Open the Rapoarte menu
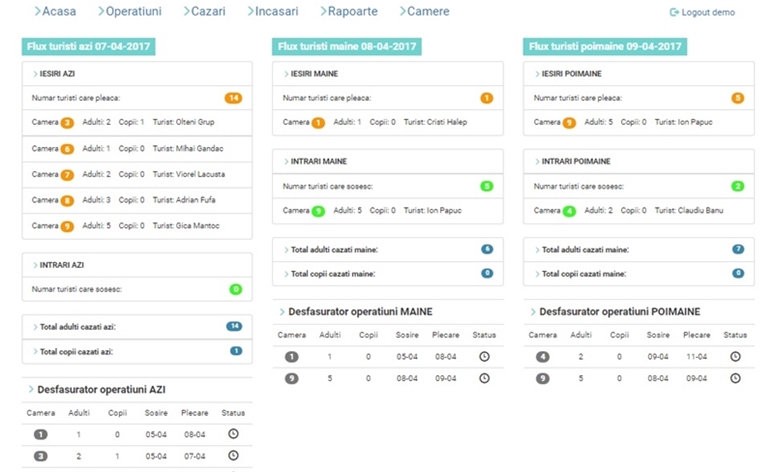Image resolution: width=774 pixels, height=472 pixels. tap(350, 12)
